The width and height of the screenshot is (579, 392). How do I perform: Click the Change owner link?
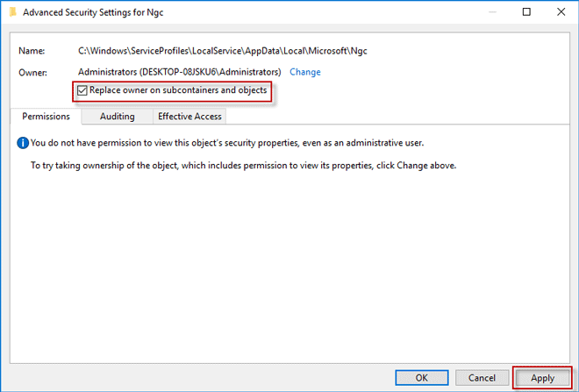305,72
